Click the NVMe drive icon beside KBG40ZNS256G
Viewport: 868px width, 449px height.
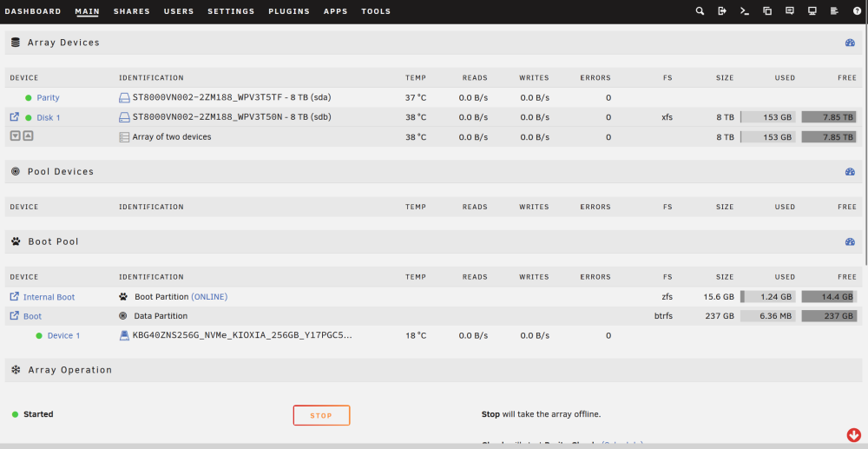coord(124,335)
